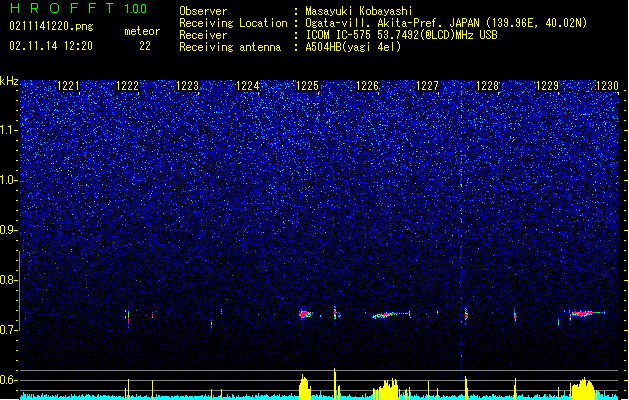
Task: Click the 1230 time marker
Action: [607, 86]
